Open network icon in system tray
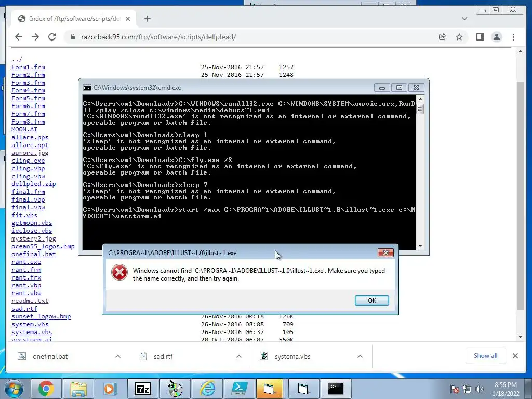The height and width of the screenshot is (399, 532). [467, 389]
